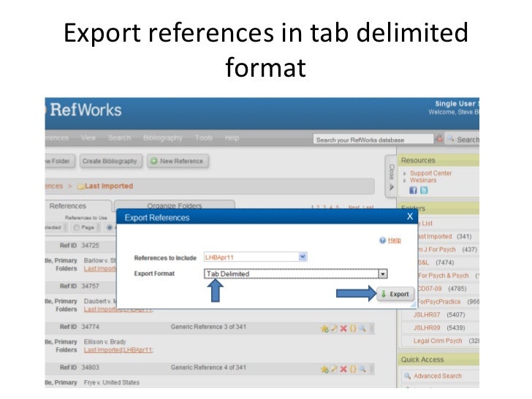
Task: Click the cite braces icon on Generic Reference 4
Action: [353, 369]
